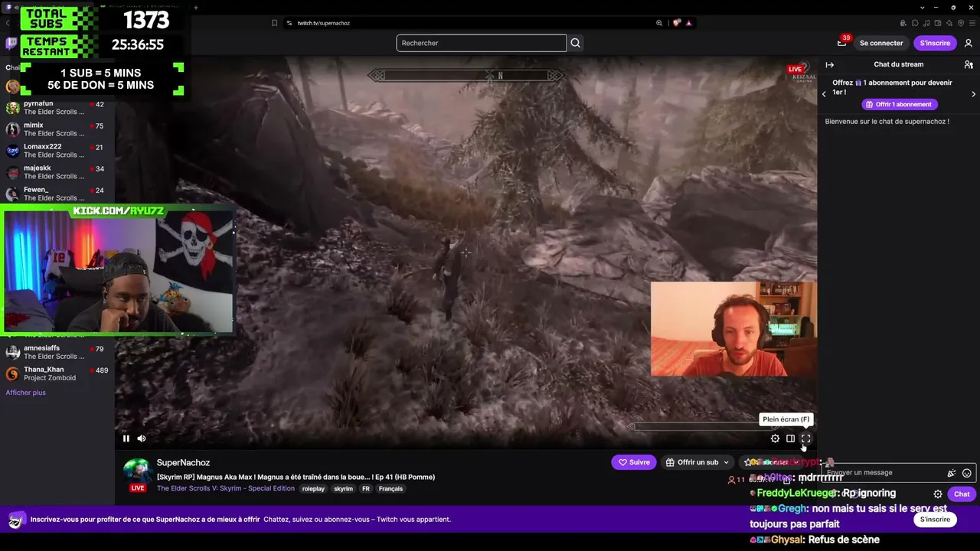Open majeskk channel in the sidebar
Image resolution: width=980 pixels, height=551 pixels.
pos(57,172)
